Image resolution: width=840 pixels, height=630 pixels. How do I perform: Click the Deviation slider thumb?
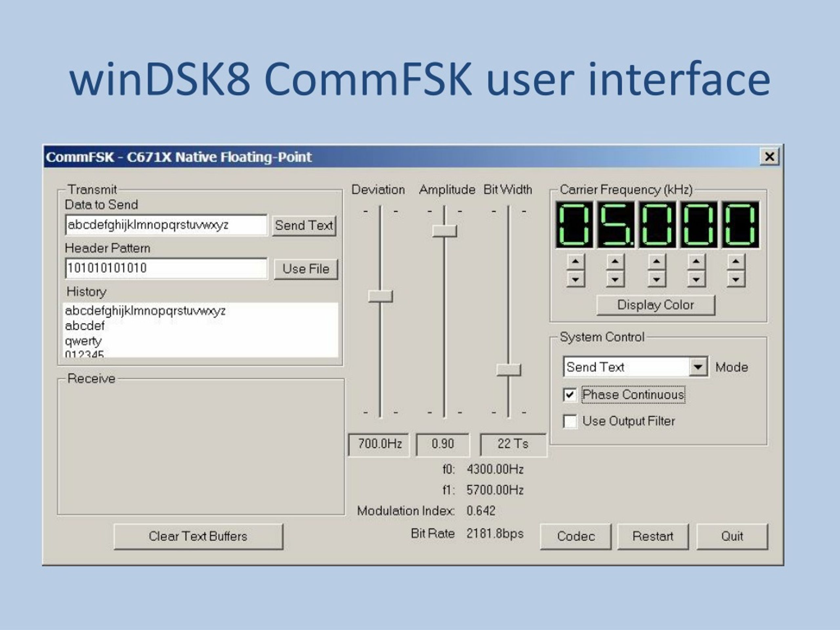[381, 296]
